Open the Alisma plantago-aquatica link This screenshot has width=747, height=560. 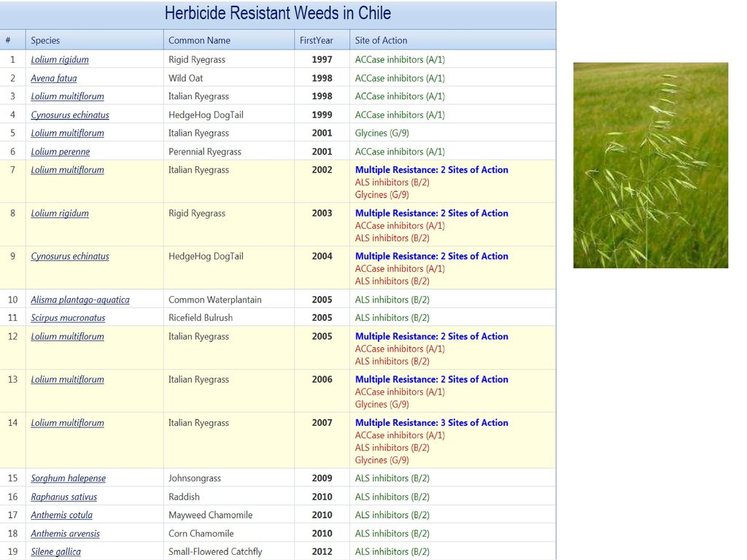pyautogui.click(x=80, y=300)
